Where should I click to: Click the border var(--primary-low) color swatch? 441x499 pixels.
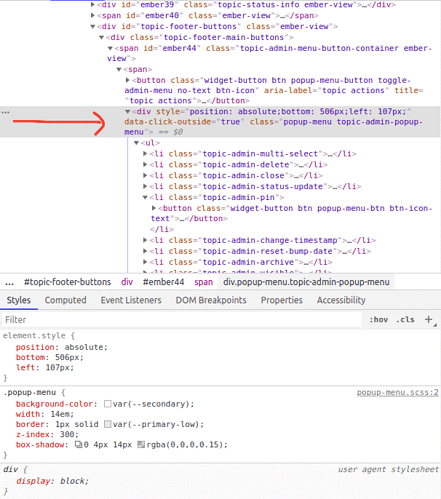[107, 424]
